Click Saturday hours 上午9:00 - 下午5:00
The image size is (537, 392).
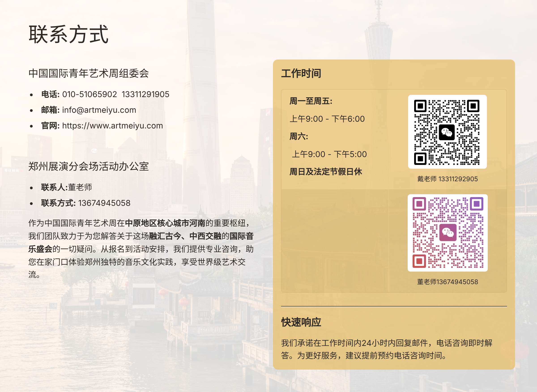click(x=329, y=154)
